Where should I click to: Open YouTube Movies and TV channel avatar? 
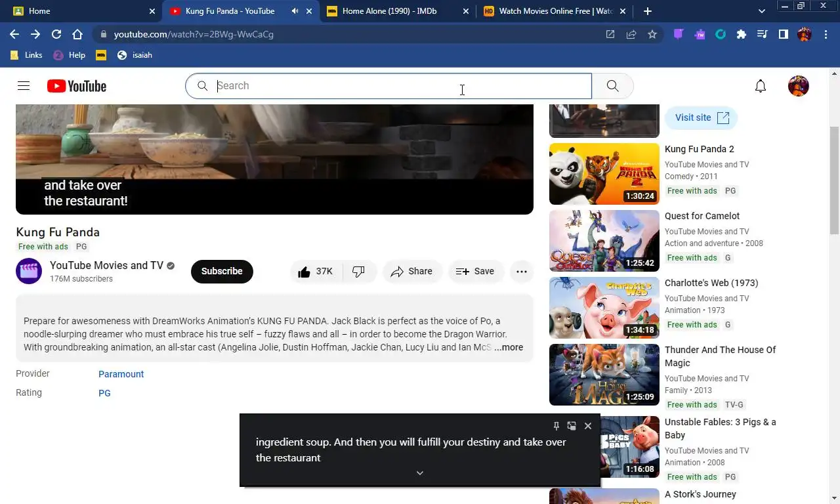point(29,271)
